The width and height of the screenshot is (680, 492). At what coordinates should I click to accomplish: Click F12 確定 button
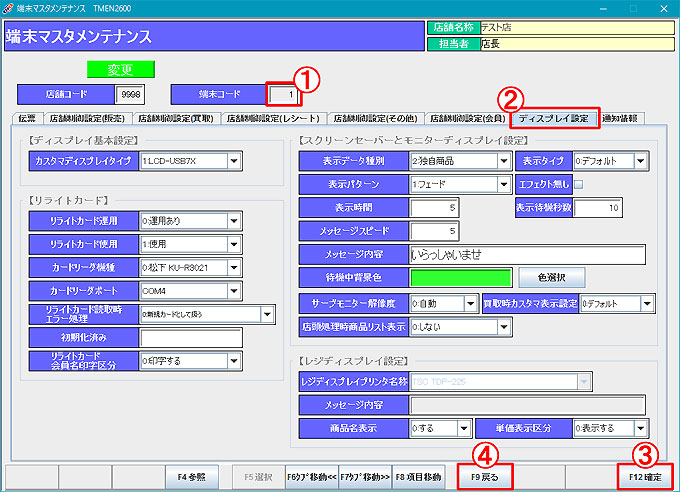pos(645,477)
